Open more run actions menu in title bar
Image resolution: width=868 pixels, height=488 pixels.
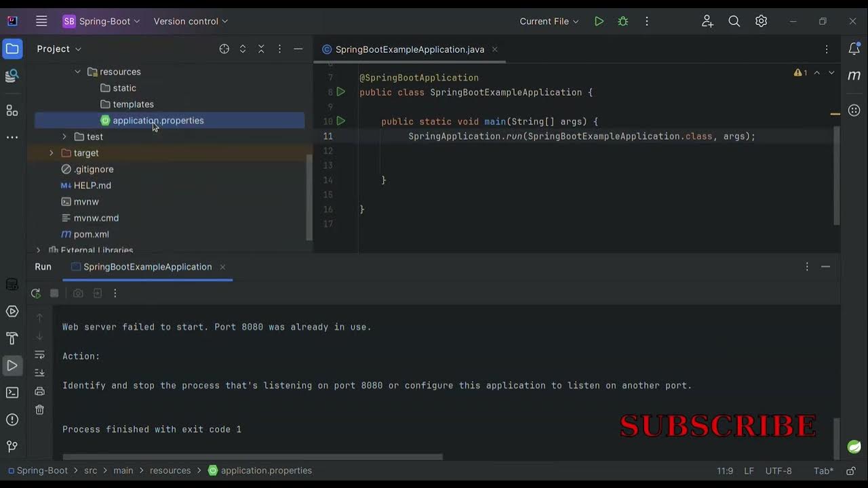(647, 21)
